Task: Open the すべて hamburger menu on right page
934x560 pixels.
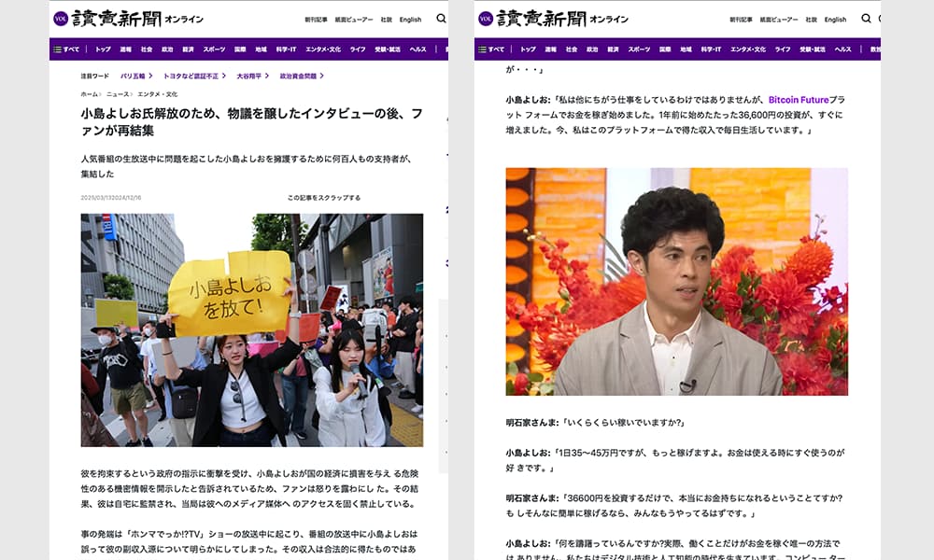Action: (x=492, y=49)
